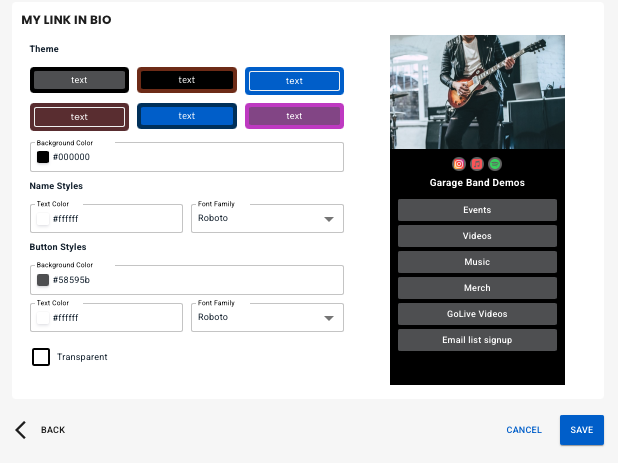Pick the purple theme preset
618x463 pixels.
(294, 116)
